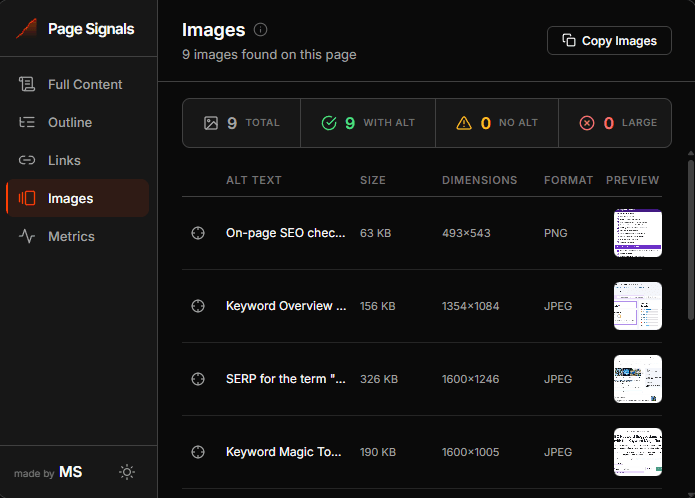The image size is (695, 498).
Task: Click the 1354×1084 dimensions value
Action: tap(471, 306)
